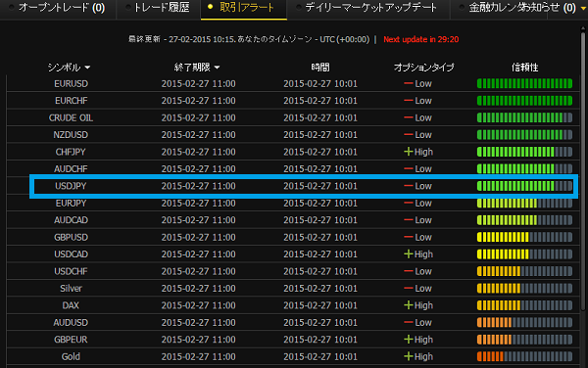Click the EURCHF symbol name
The width and height of the screenshot is (588, 368).
coord(71,101)
